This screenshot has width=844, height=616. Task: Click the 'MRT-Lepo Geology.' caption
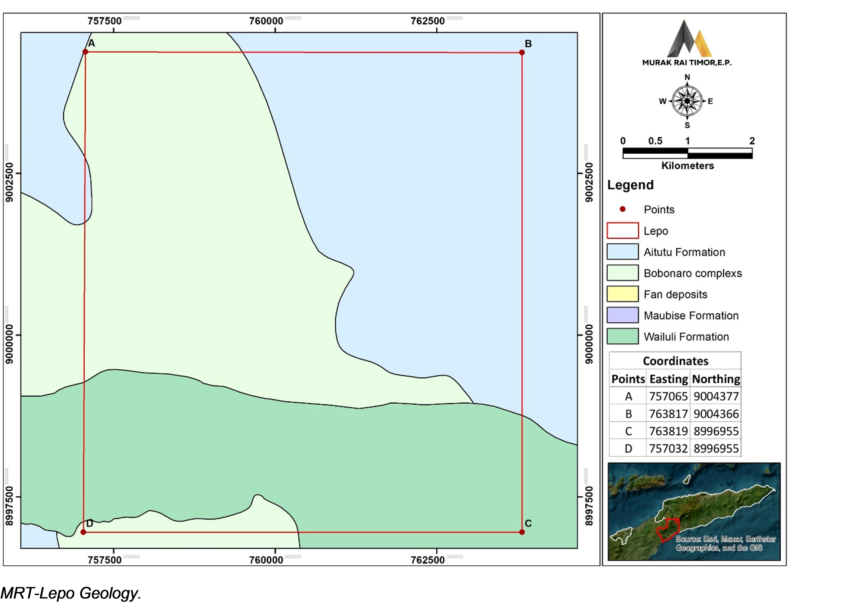[71, 593]
